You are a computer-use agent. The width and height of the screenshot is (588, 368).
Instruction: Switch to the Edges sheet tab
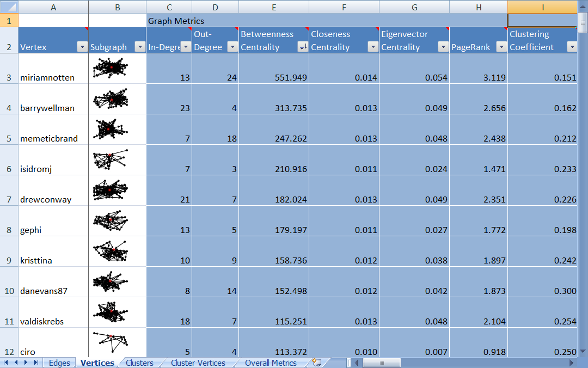click(59, 363)
